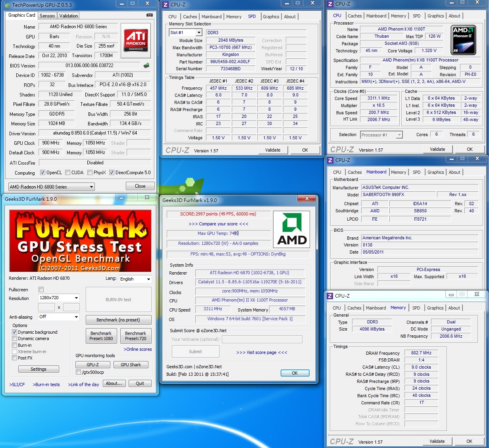Click the CPU-Z icon in SPD window title
489x448 pixels.
click(166, 4)
